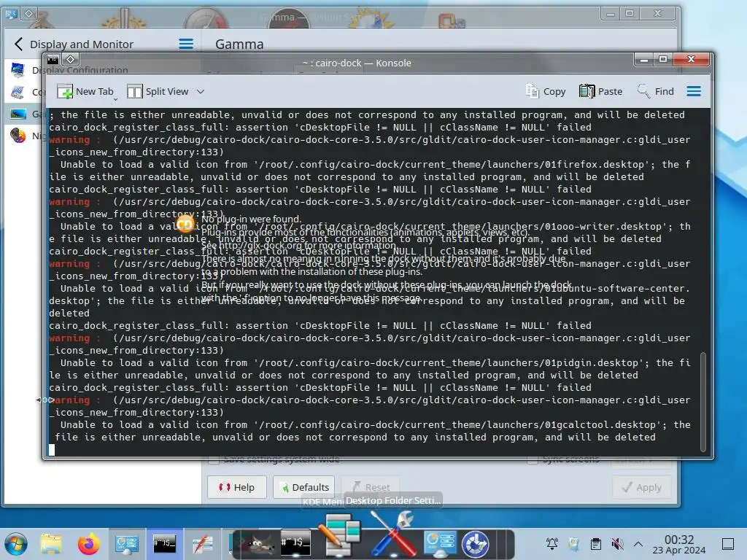Click Apply button in Gamma settings
This screenshot has width=747, height=560.
(x=642, y=487)
